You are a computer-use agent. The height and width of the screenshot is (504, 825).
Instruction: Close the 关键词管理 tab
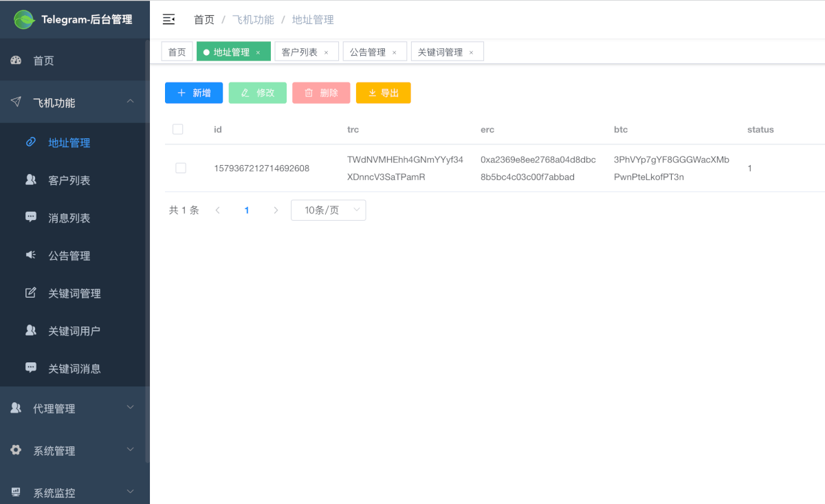[x=471, y=53]
